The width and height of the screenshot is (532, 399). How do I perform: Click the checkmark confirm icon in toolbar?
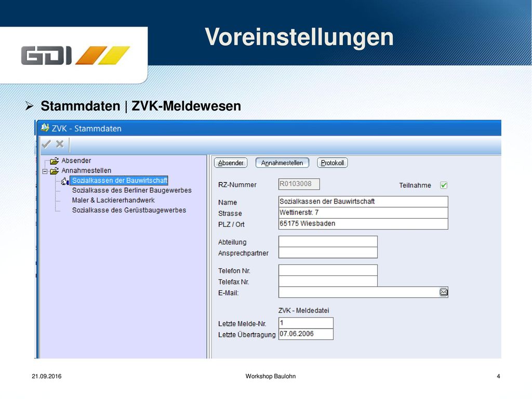point(46,144)
